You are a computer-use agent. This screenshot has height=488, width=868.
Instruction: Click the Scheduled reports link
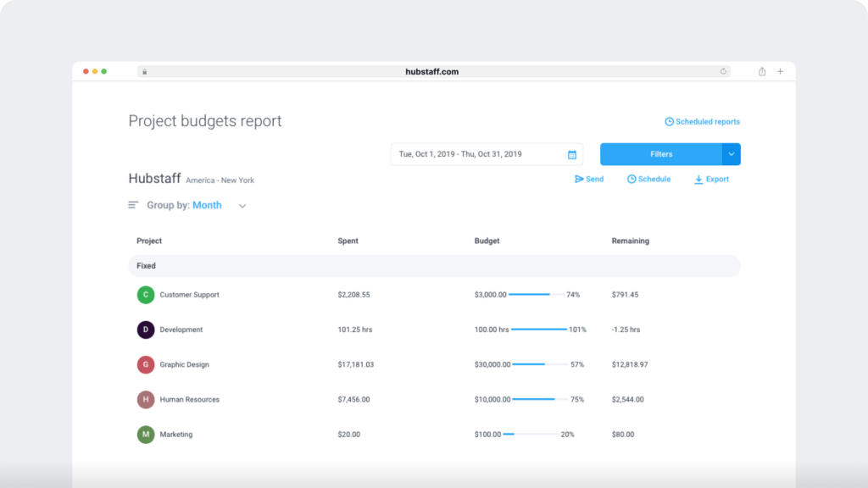(708, 121)
